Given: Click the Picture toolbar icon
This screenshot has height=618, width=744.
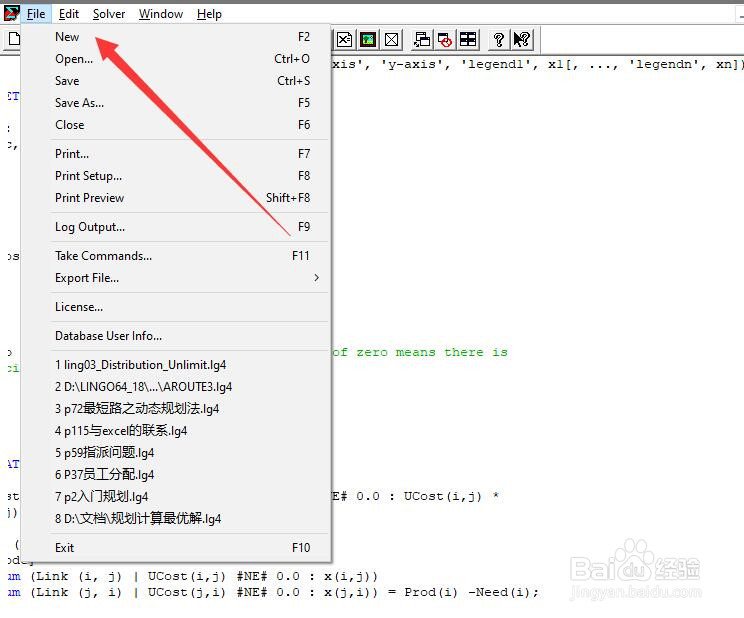Looking at the screenshot, I should point(368,39).
